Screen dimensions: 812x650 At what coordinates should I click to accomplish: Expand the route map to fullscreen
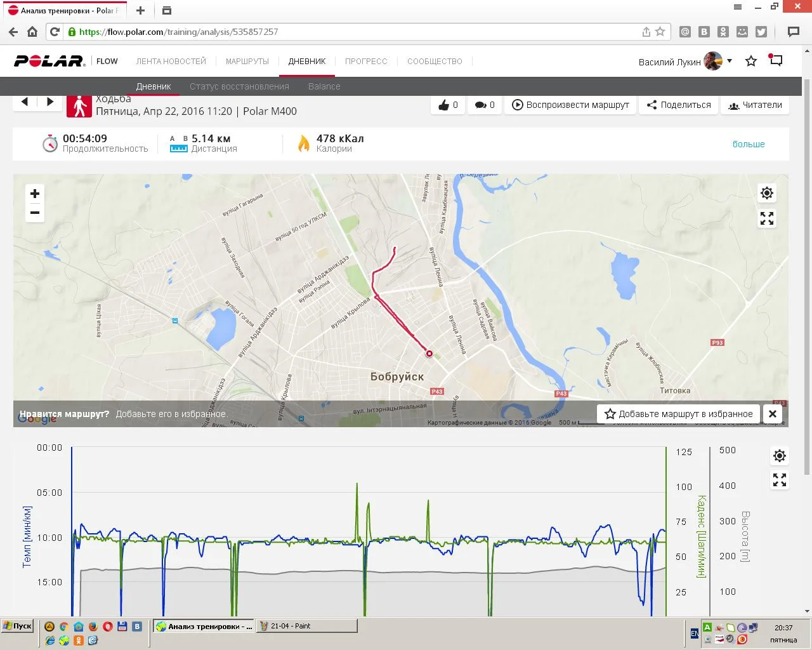click(767, 218)
